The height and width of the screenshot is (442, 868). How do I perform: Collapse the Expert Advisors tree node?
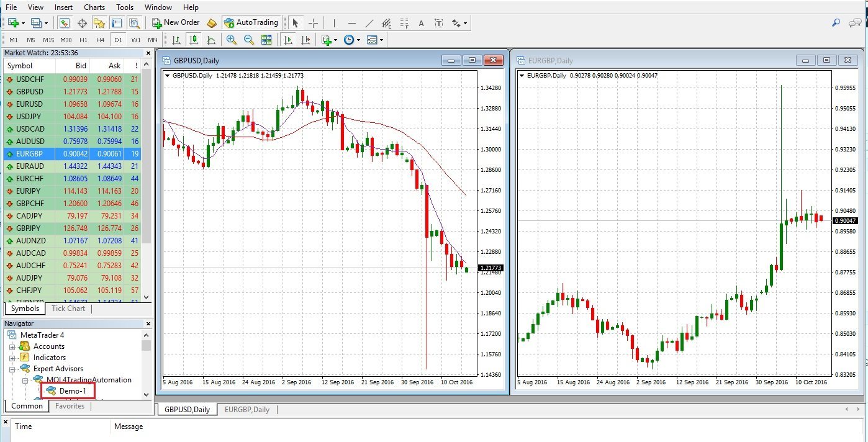[x=12, y=369]
